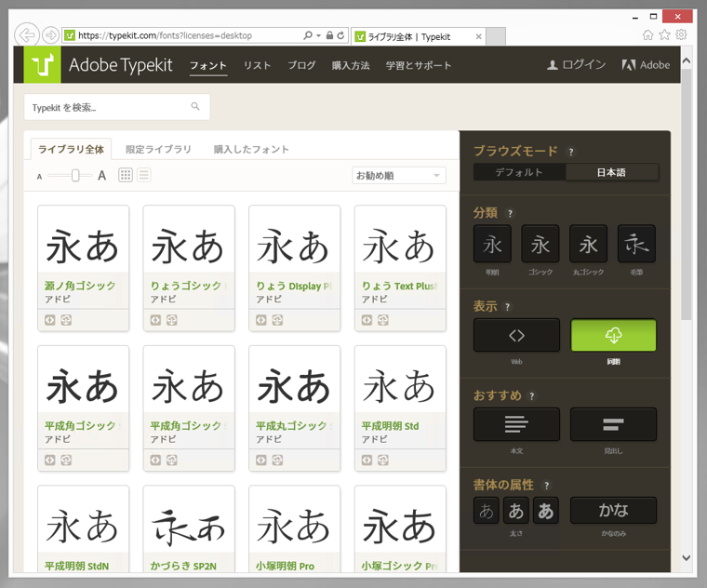
Task: Click the Typekit を検索 search field
Action: point(117,107)
